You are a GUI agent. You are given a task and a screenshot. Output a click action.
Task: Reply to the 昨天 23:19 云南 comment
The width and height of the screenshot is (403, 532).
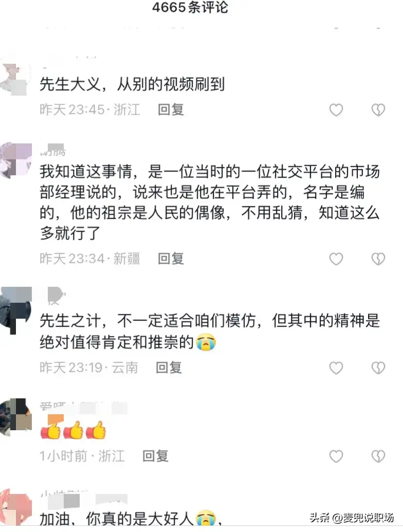tap(169, 368)
